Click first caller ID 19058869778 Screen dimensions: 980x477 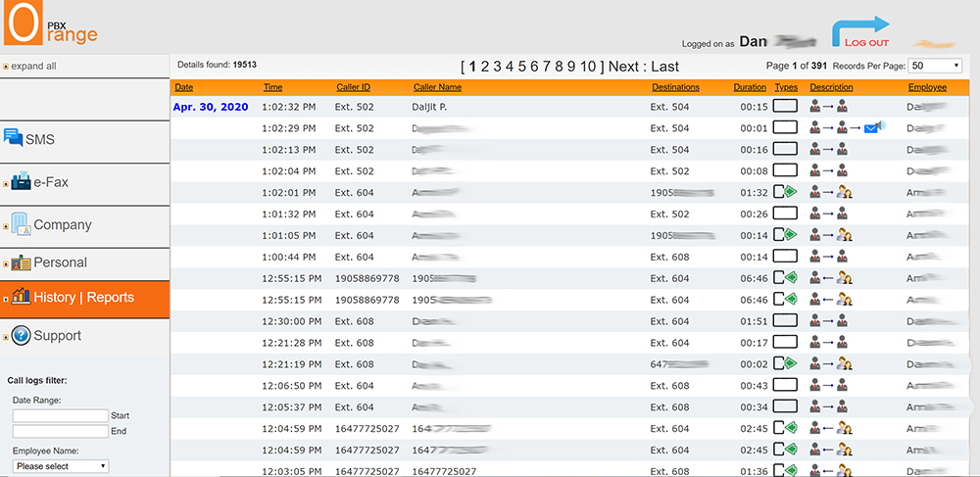point(367,278)
